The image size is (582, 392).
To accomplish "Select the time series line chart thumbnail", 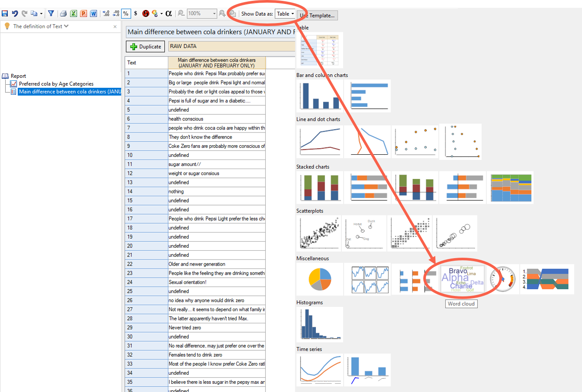I will [320, 370].
